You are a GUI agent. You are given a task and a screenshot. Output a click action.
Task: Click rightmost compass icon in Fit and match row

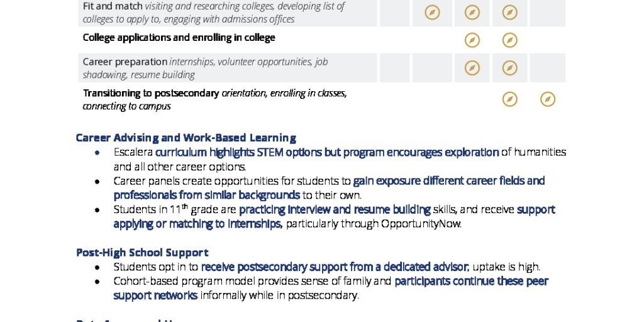509,13
